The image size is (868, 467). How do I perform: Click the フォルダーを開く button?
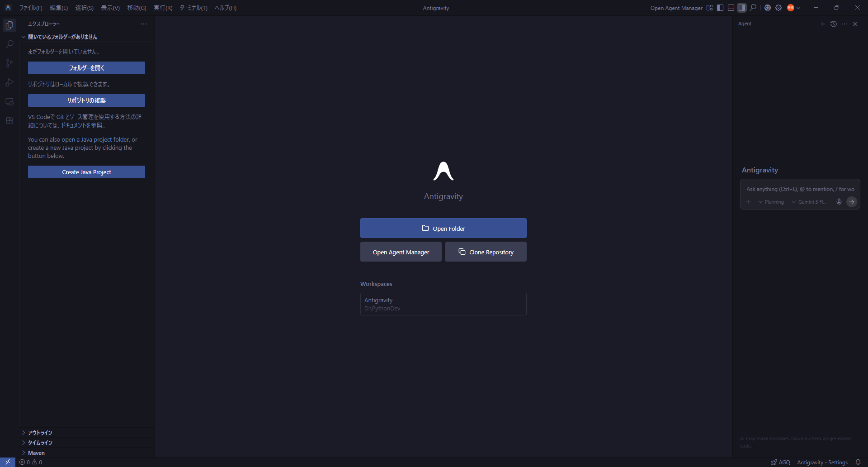86,68
